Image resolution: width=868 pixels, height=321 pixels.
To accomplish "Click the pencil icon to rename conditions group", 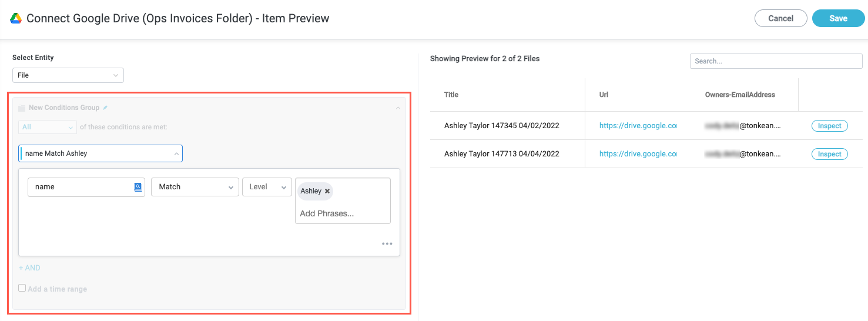I will (x=105, y=108).
